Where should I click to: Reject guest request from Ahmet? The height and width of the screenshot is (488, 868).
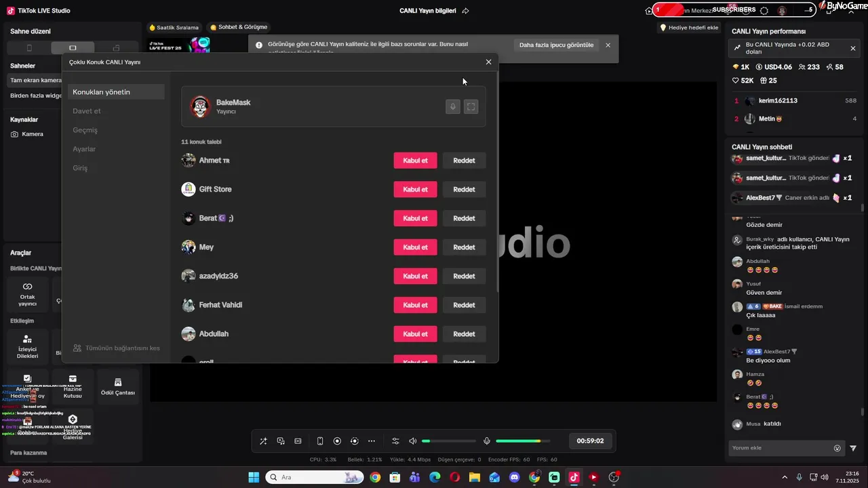(x=464, y=161)
